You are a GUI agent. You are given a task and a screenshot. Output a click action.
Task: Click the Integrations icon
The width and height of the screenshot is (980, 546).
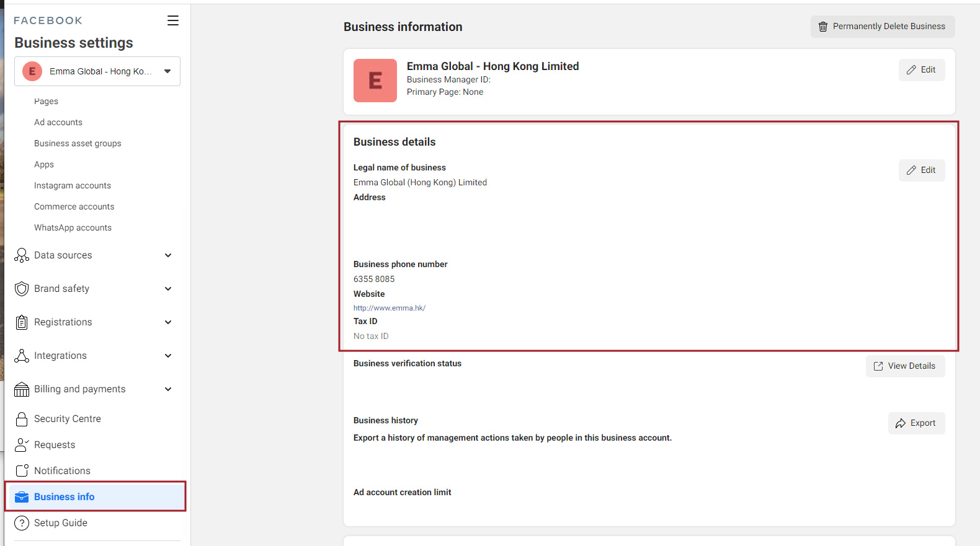tap(22, 356)
